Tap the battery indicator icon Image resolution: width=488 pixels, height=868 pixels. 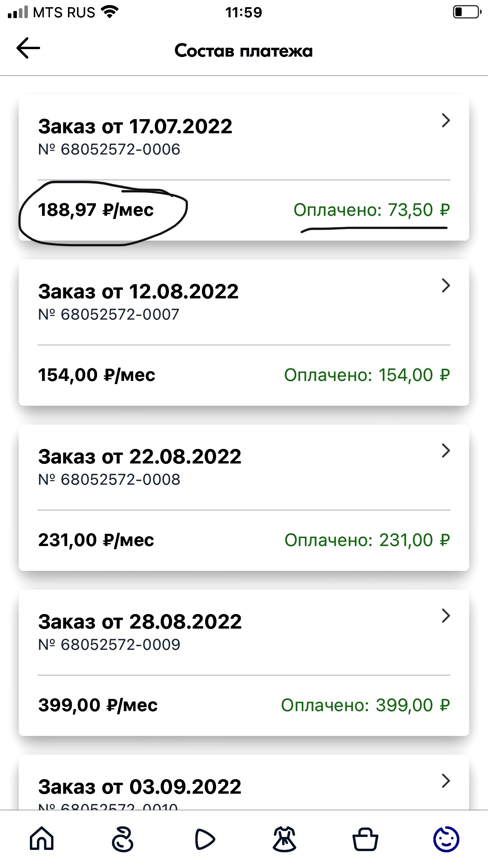click(x=467, y=12)
